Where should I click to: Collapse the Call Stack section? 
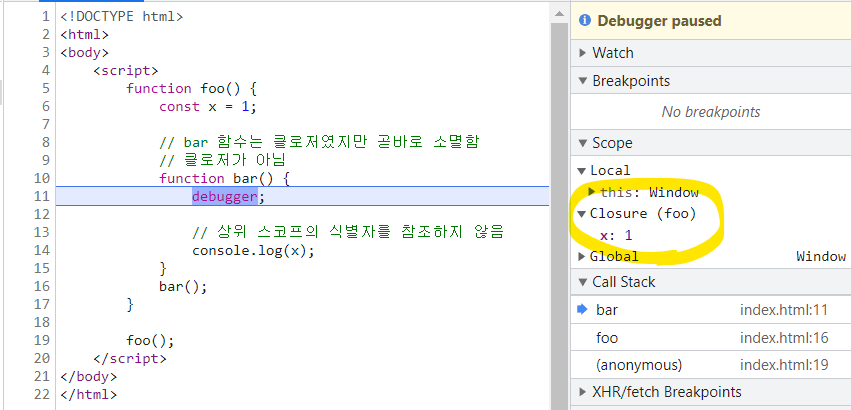pos(583,282)
